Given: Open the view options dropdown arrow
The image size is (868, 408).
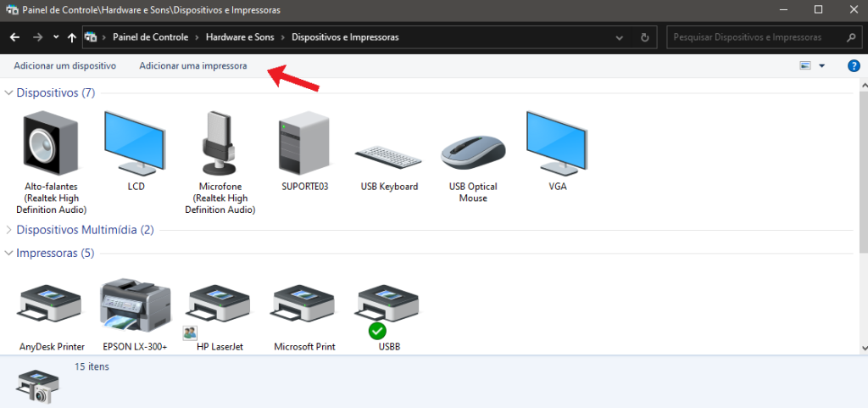Looking at the screenshot, I should point(822,66).
